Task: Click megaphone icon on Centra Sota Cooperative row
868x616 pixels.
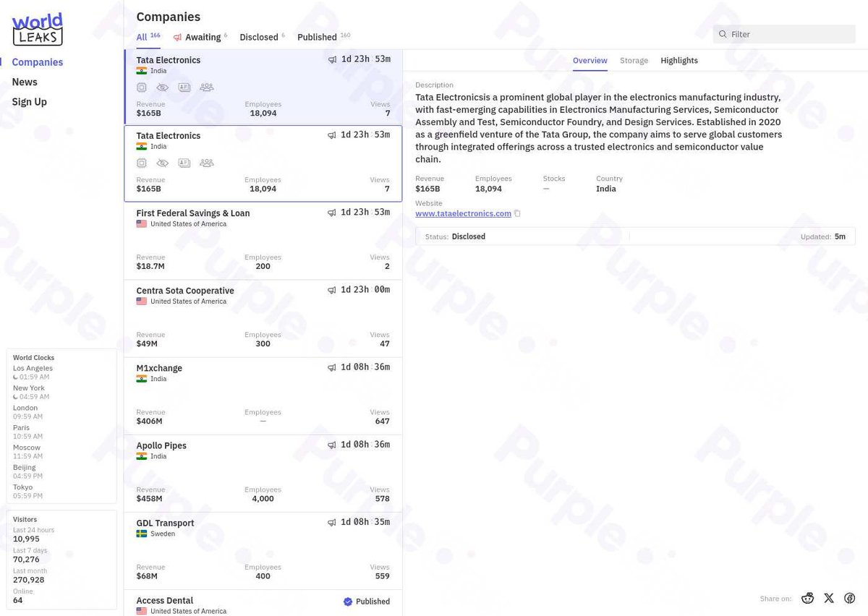Action: 332,290
